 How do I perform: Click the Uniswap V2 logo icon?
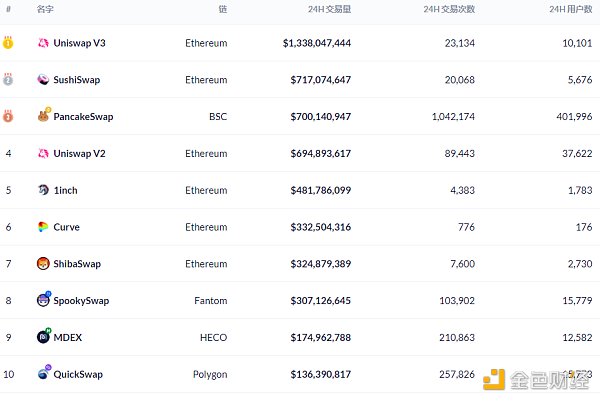tap(43, 153)
